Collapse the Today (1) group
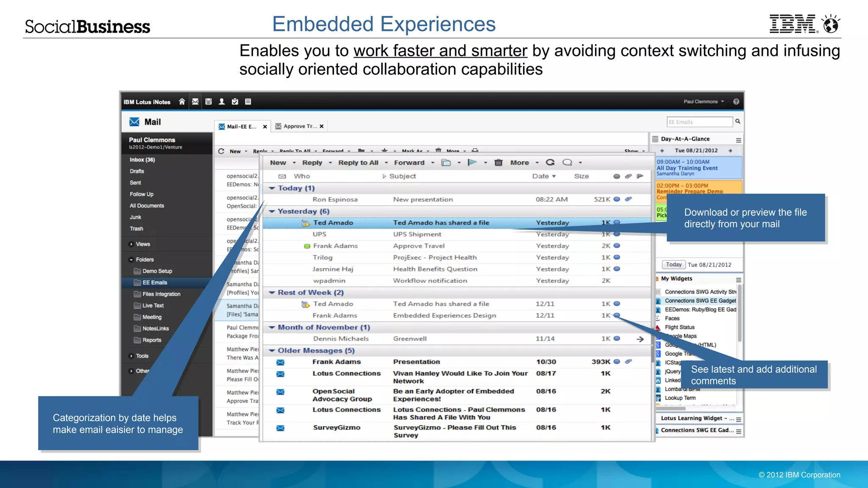Screen dimensions: 868x488 coord(272,188)
